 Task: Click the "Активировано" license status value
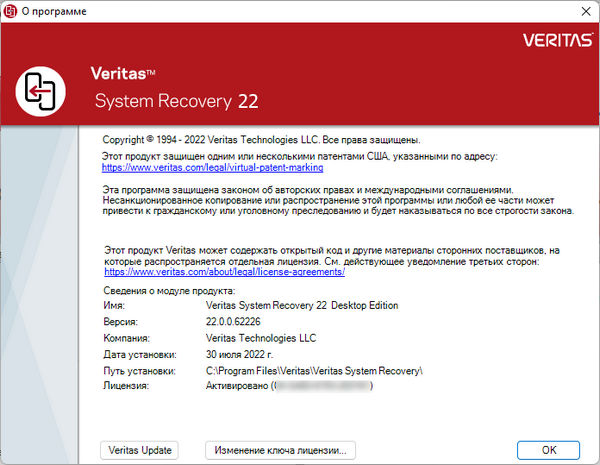click(238, 387)
